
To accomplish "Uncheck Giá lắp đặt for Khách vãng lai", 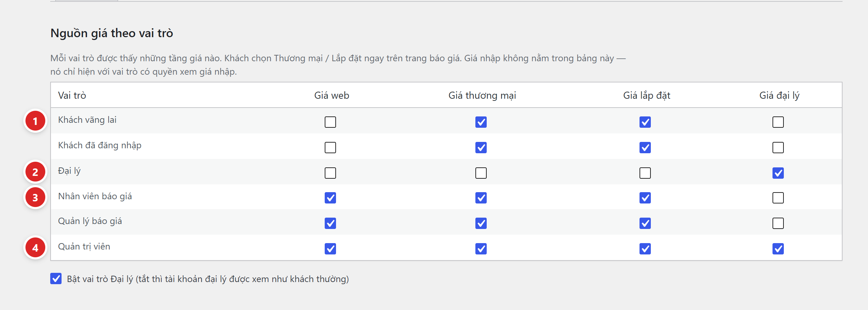I will pyautogui.click(x=645, y=122).
